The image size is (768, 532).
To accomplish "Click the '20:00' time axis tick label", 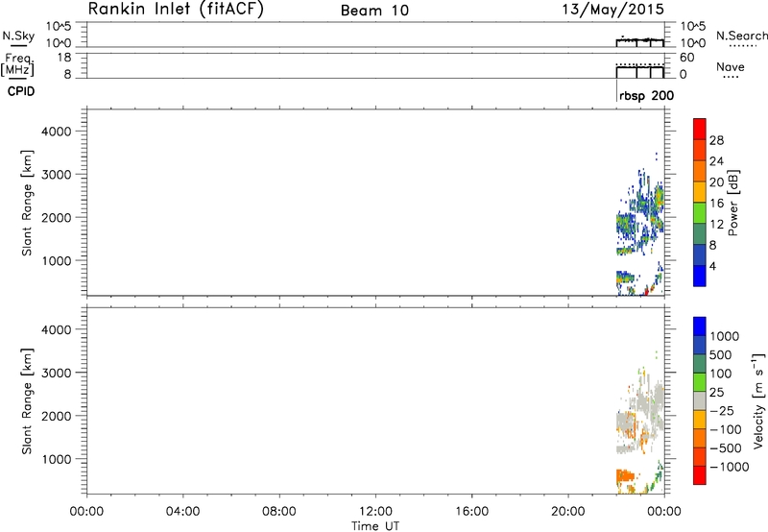I will [568, 512].
